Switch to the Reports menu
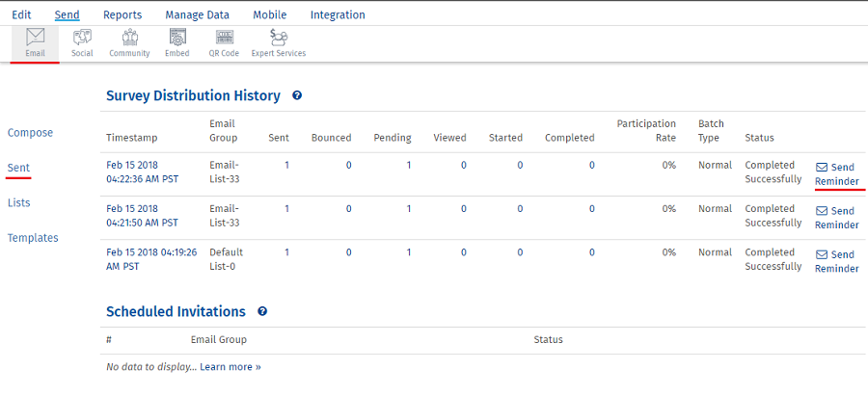Viewport: 868px width, 396px height. click(122, 14)
